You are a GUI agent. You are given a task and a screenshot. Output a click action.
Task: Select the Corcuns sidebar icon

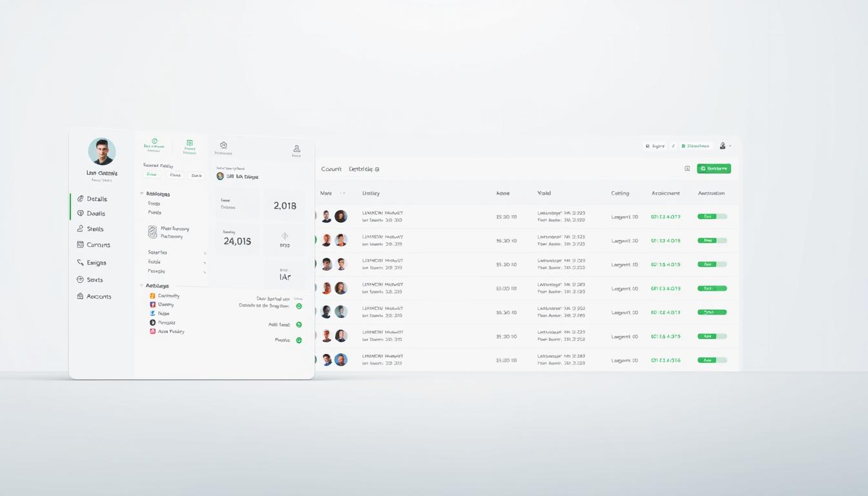click(x=81, y=245)
